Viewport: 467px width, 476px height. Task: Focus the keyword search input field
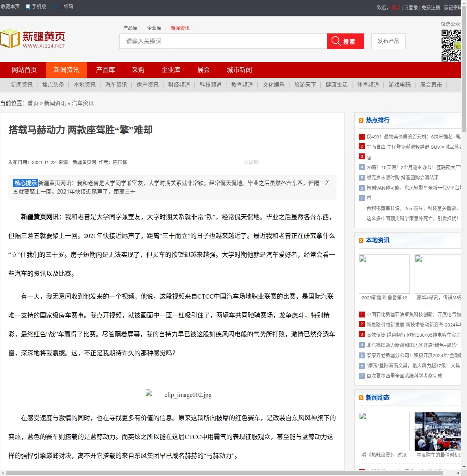coord(223,41)
